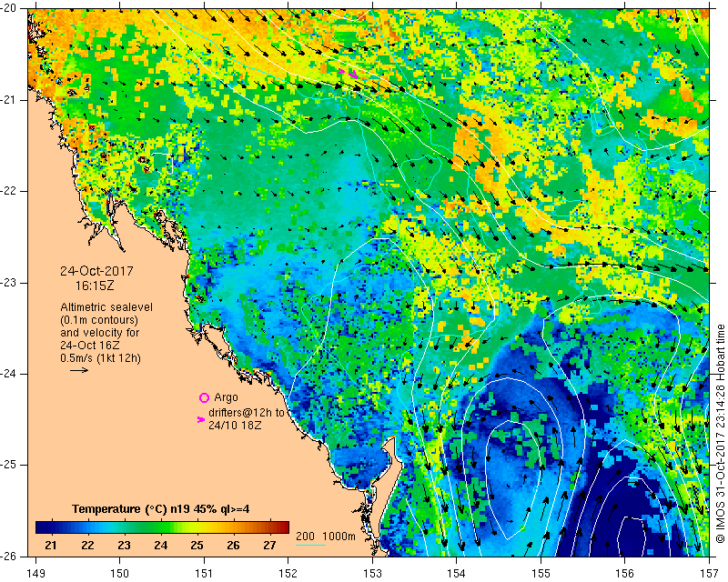Click the Temperature (°C) n19 title
Viewport: 728px width, 582px height.
coord(161,509)
